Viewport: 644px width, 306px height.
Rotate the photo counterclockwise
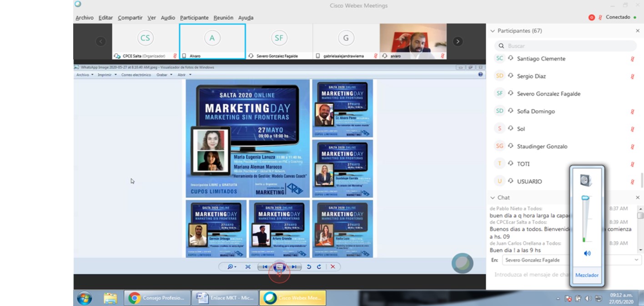[309, 267]
